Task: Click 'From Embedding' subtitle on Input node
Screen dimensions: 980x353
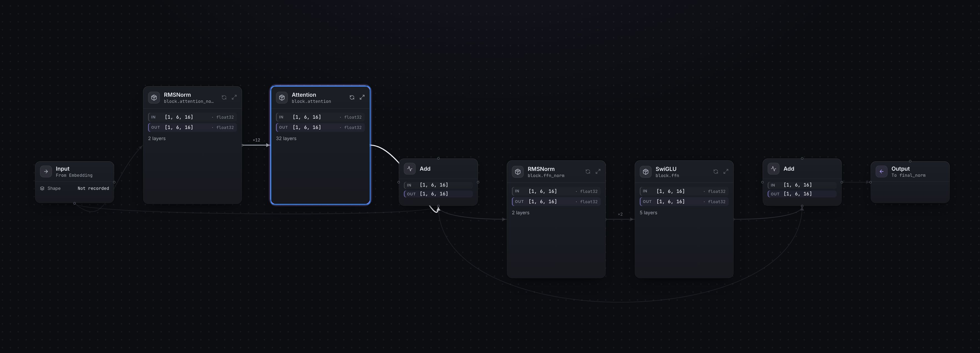Action: click(74, 176)
